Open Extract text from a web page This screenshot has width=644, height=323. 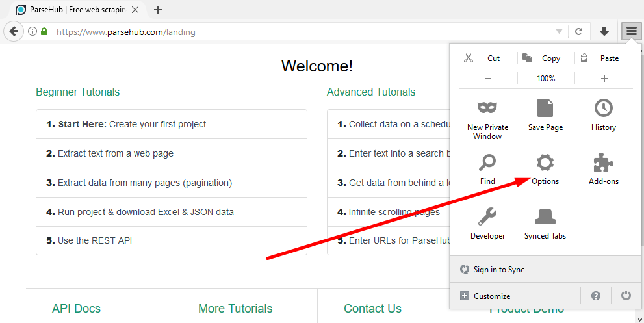coord(172,153)
